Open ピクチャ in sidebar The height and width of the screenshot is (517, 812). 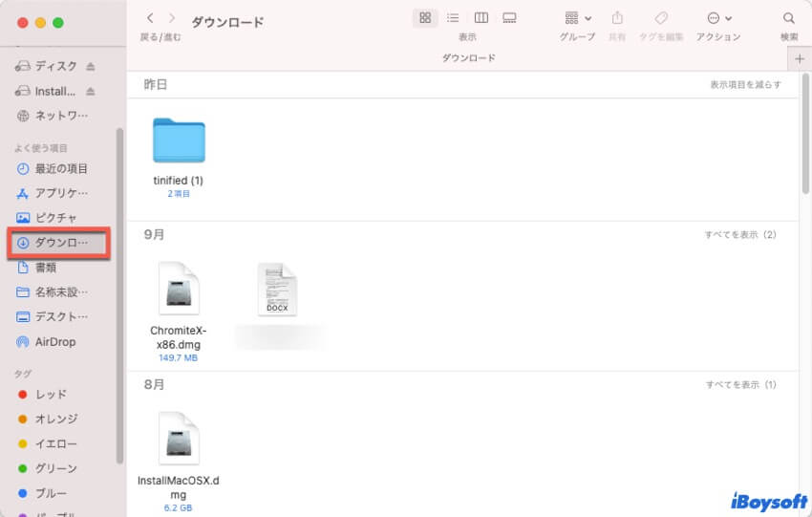[x=47, y=218]
